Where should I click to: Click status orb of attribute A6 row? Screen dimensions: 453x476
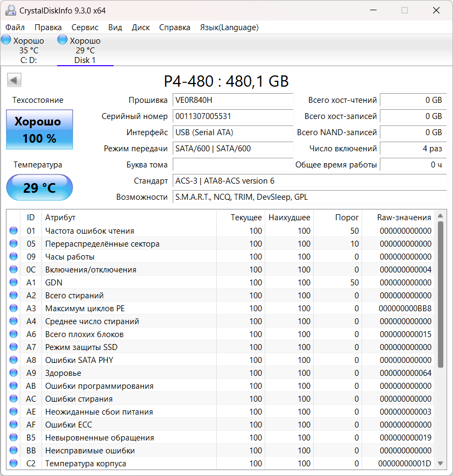pos(13,334)
